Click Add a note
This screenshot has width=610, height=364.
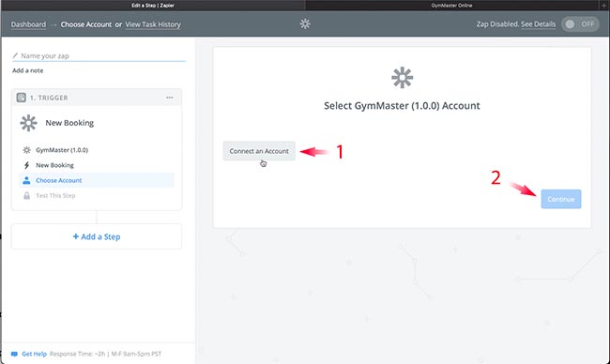point(27,70)
